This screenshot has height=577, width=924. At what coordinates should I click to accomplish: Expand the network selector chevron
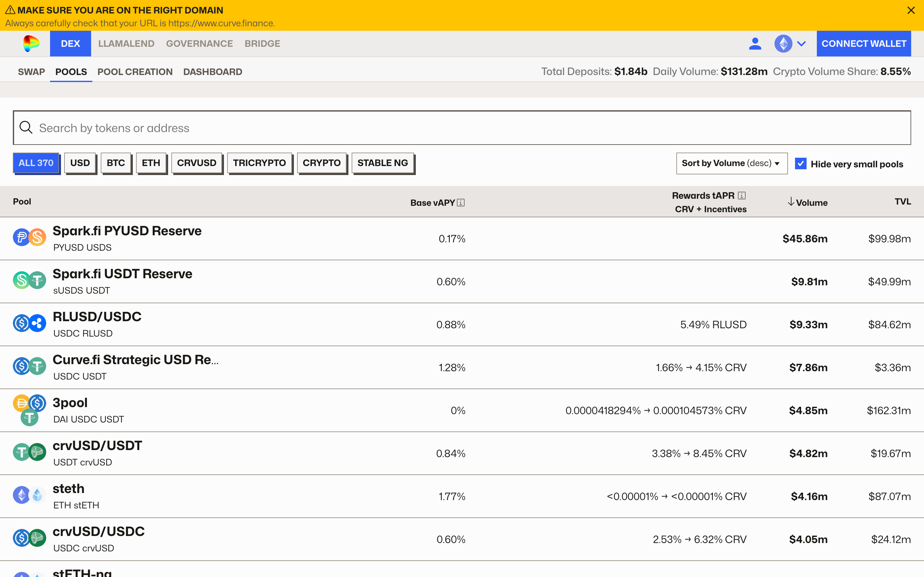click(802, 44)
